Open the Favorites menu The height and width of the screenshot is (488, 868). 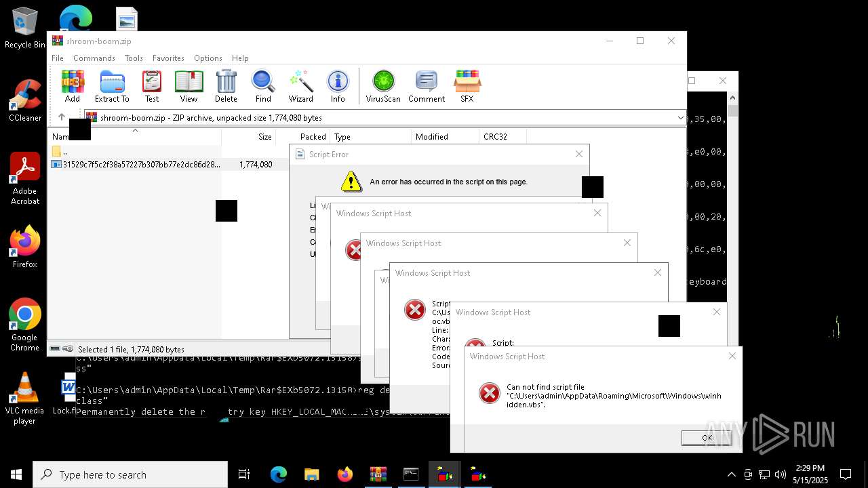pyautogui.click(x=168, y=58)
